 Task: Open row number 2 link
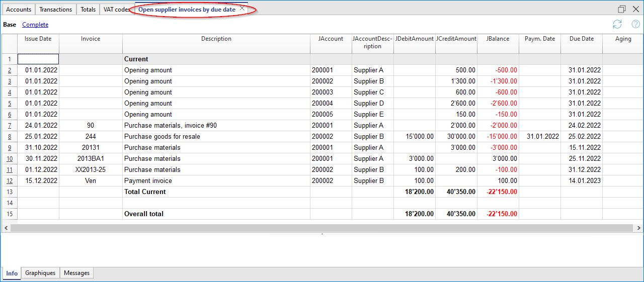[x=10, y=70]
